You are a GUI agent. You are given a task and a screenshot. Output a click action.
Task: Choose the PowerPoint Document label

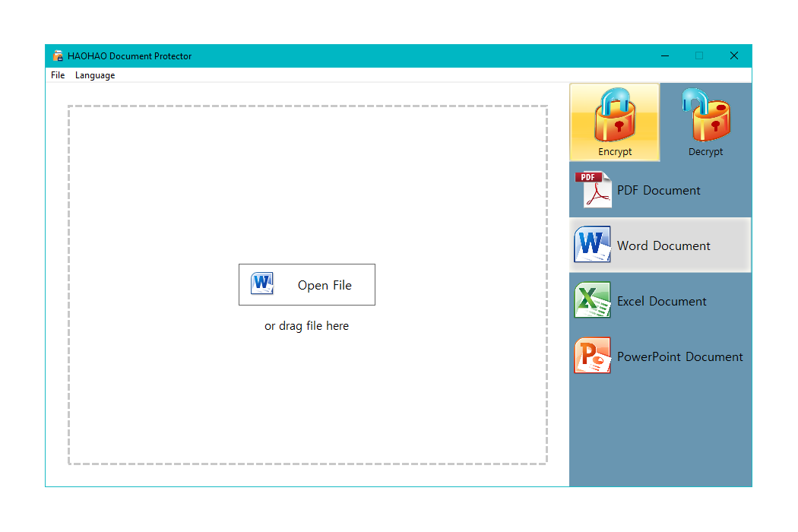[x=680, y=357]
